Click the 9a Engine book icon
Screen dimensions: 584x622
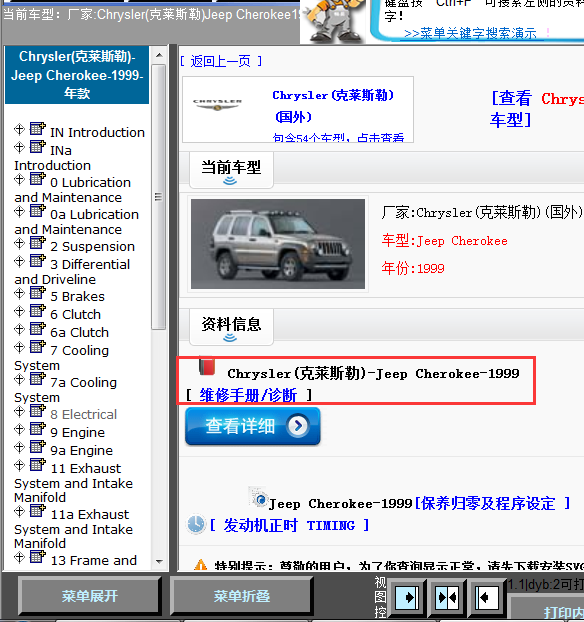pyautogui.click(x=38, y=447)
